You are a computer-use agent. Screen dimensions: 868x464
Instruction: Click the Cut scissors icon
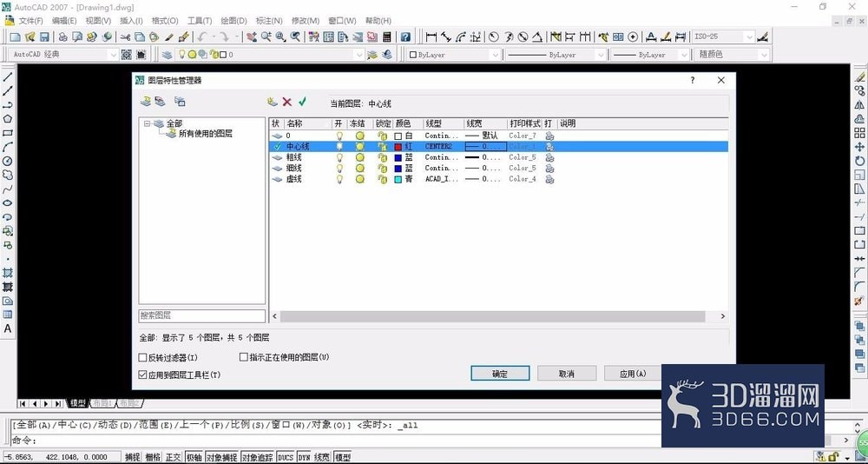click(x=125, y=37)
